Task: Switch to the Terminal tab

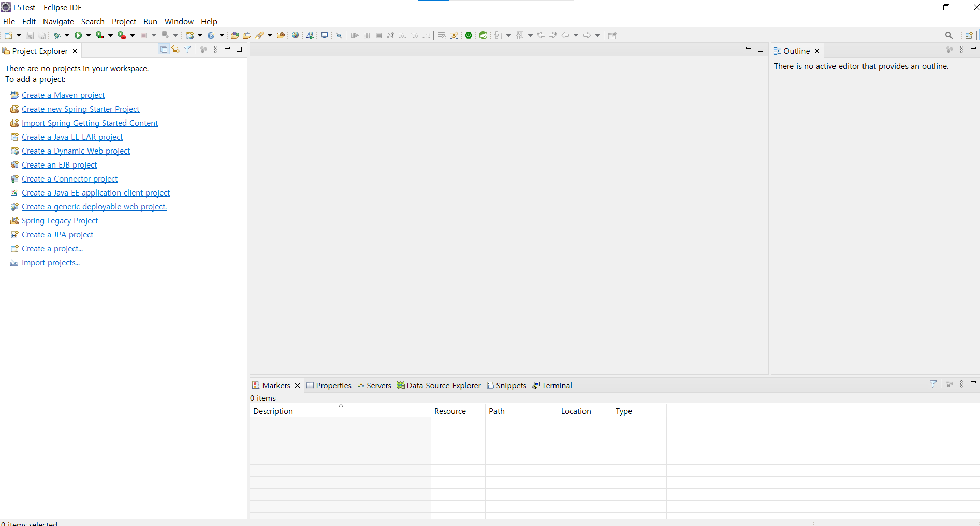Action: tap(552, 385)
